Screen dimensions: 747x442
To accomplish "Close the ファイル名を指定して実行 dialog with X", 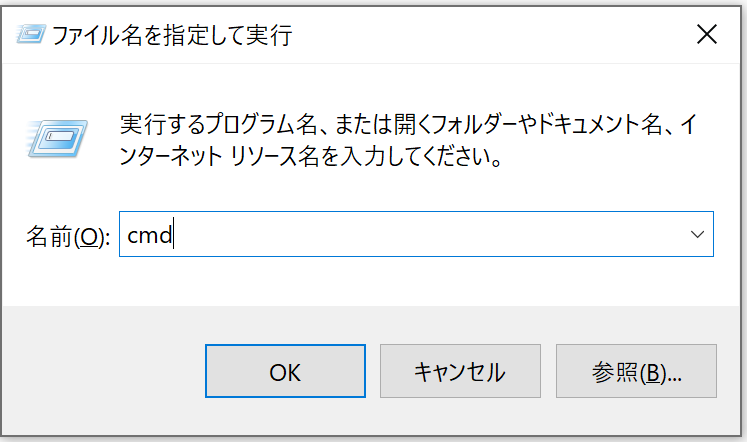I will click(707, 34).
